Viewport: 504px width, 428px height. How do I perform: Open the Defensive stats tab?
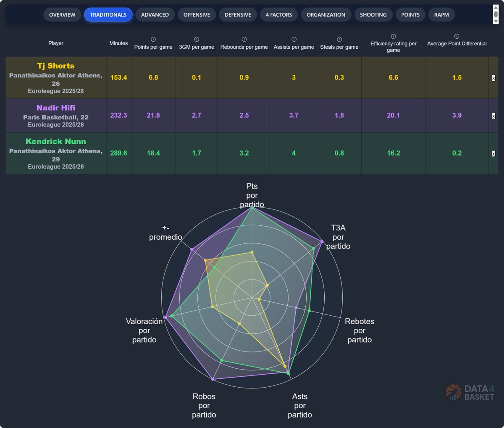click(238, 15)
